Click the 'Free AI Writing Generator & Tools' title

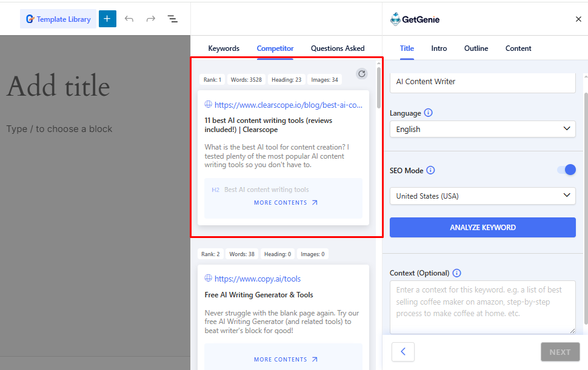click(259, 295)
